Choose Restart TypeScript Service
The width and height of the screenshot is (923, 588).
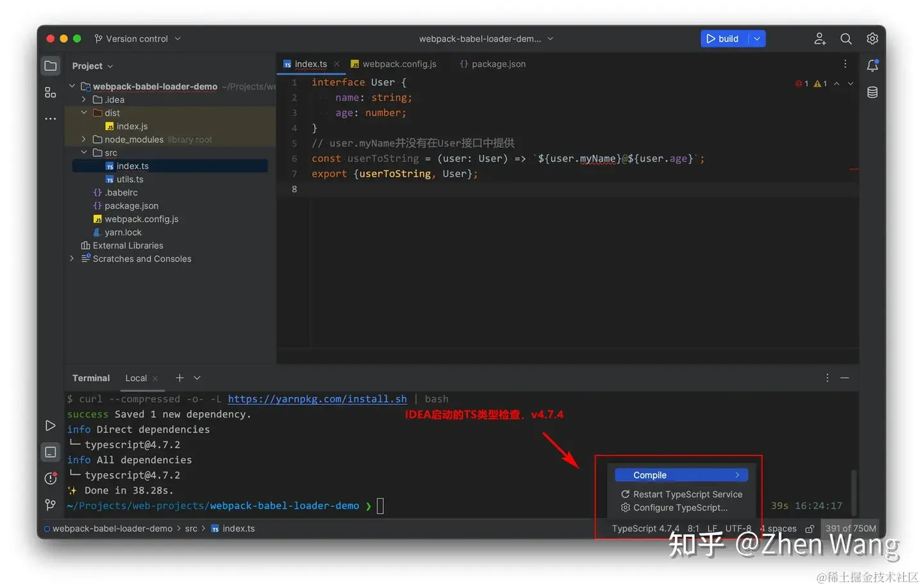click(681, 494)
